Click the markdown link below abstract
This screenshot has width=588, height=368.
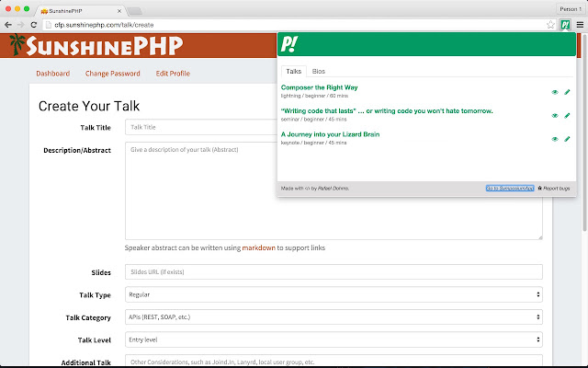coord(259,247)
